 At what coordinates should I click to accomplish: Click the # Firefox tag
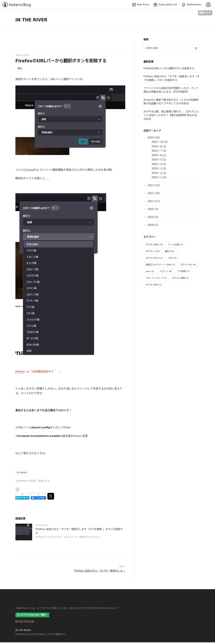(22, 472)
